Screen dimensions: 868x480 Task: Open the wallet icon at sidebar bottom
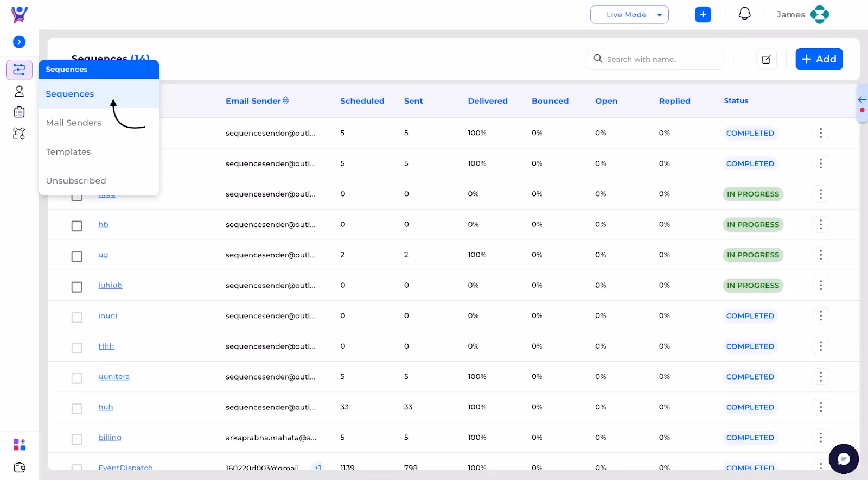20,468
